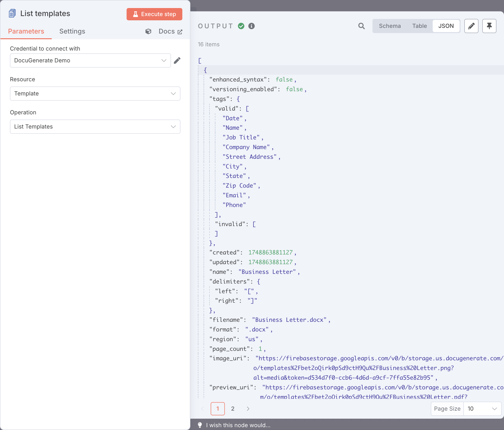Click the "Company Name" tag value
The image size is (504, 430).
pos(246,147)
